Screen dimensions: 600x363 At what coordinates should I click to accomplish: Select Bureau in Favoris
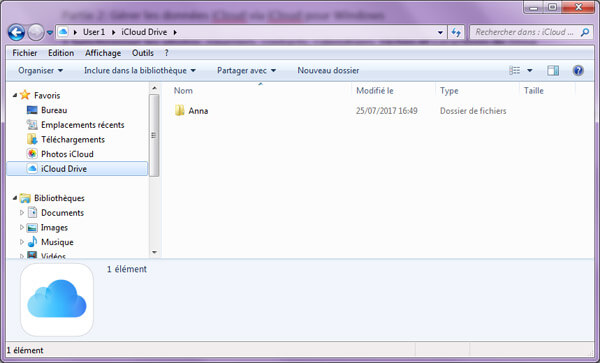pyautogui.click(x=54, y=110)
